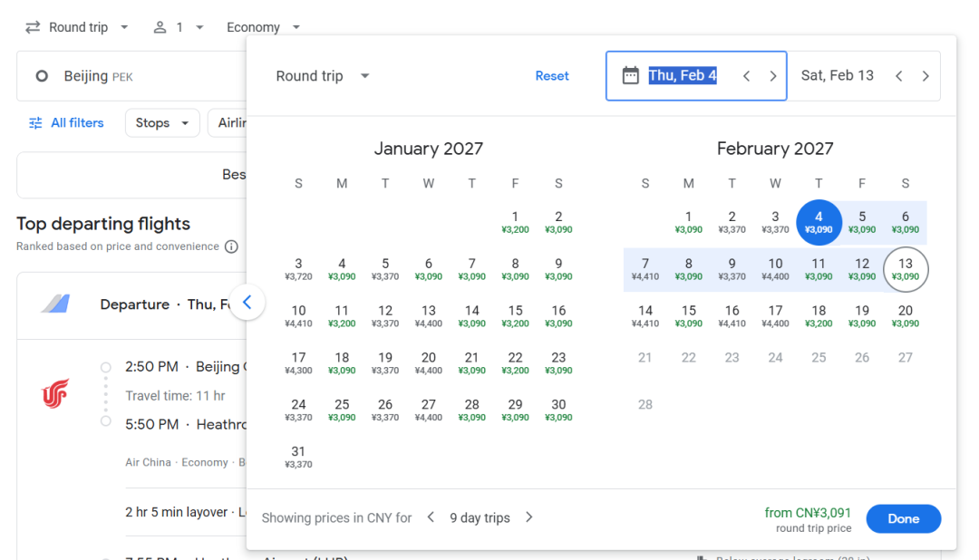Expand the Economy cabin class dropdown
The image size is (979, 560).
263,27
